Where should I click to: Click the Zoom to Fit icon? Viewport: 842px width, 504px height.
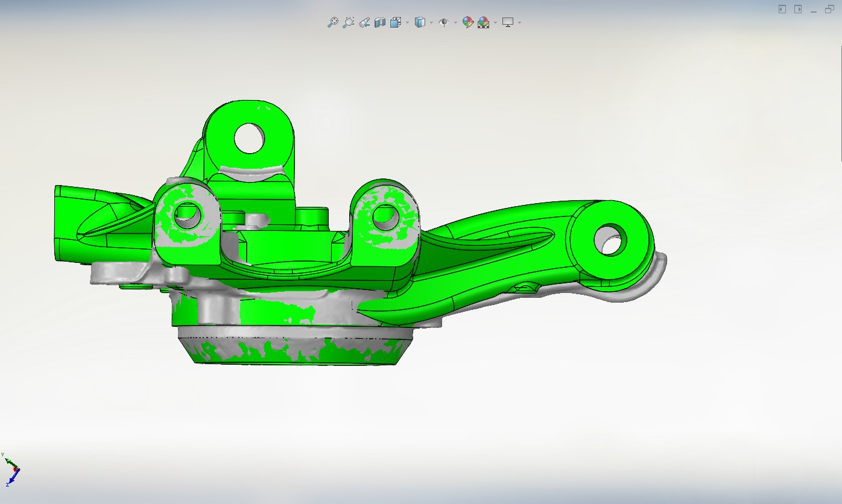pos(332,22)
